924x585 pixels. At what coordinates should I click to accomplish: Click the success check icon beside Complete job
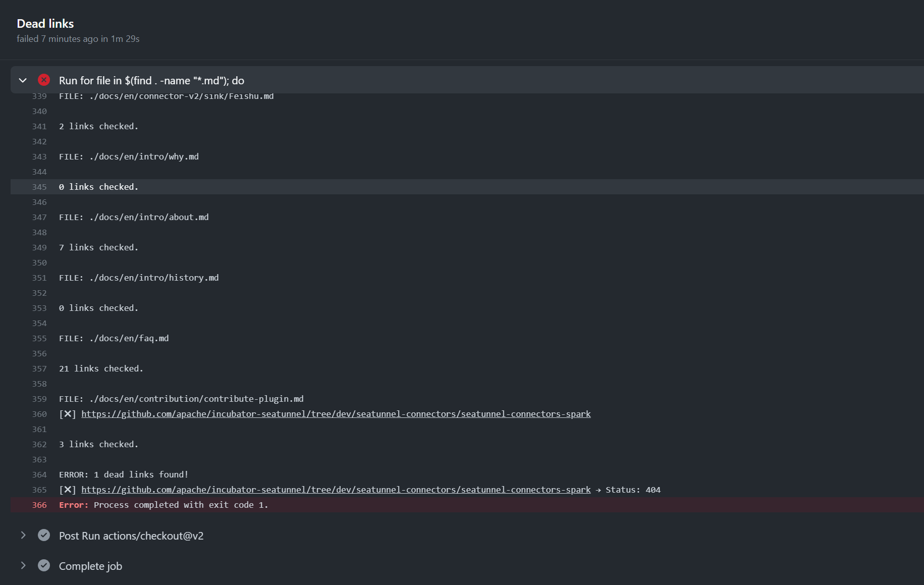point(44,565)
